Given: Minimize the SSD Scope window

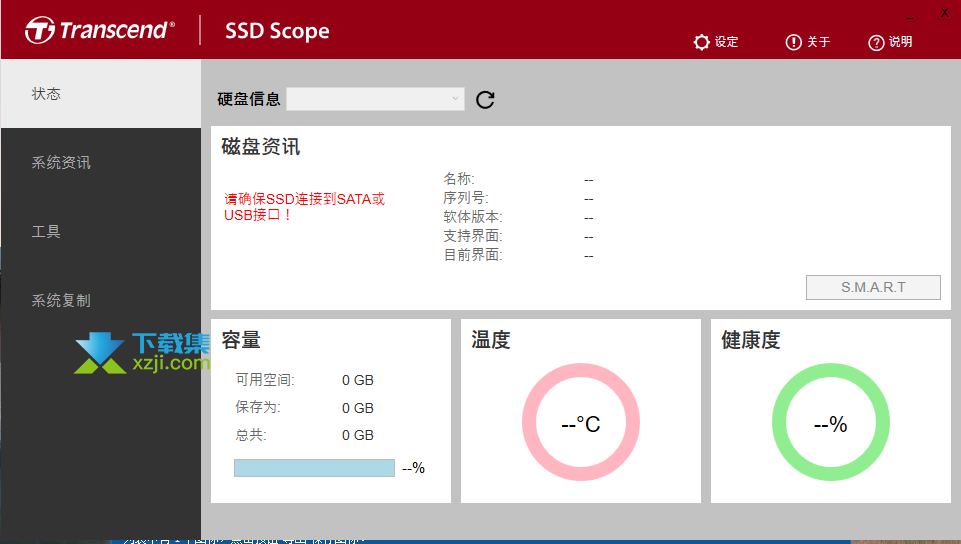Looking at the screenshot, I should tap(910, 18).
